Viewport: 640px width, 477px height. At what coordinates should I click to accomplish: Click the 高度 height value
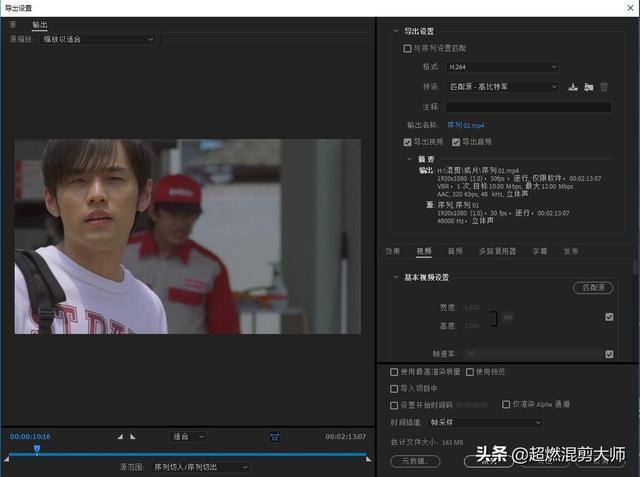coord(471,326)
